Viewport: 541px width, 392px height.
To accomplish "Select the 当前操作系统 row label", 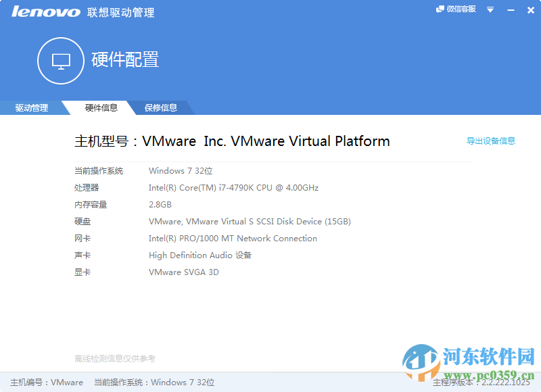I will pyautogui.click(x=99, y=171).
